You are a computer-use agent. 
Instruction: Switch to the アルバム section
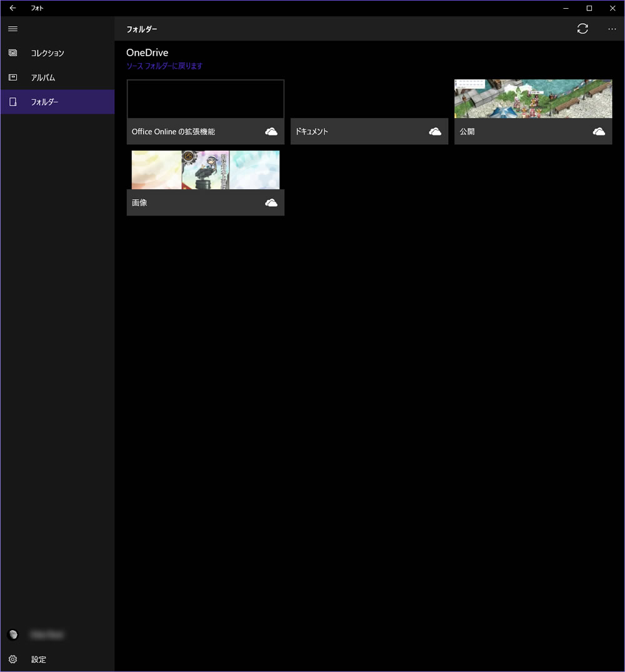pyautogui.click(x=43, y=77)
